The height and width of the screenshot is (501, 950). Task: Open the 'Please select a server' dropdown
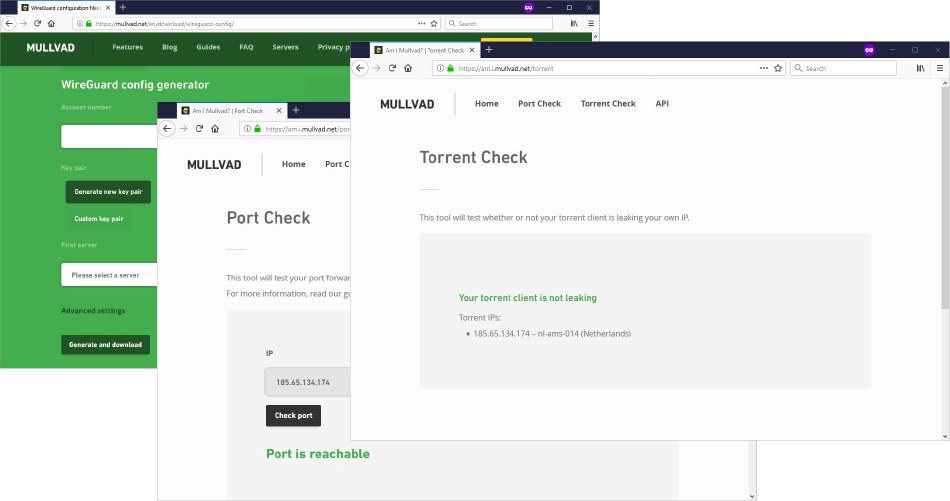click(x=109, y=275)
